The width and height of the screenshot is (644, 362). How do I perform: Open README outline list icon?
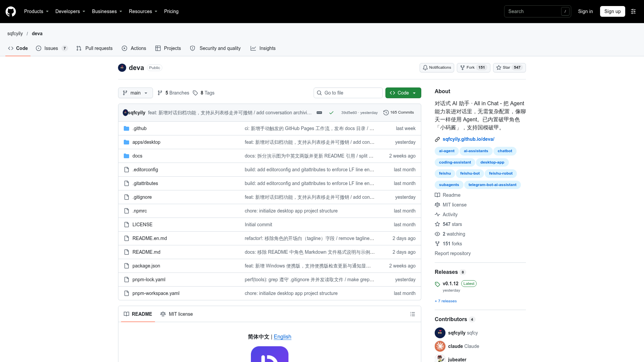coord(413,314)
